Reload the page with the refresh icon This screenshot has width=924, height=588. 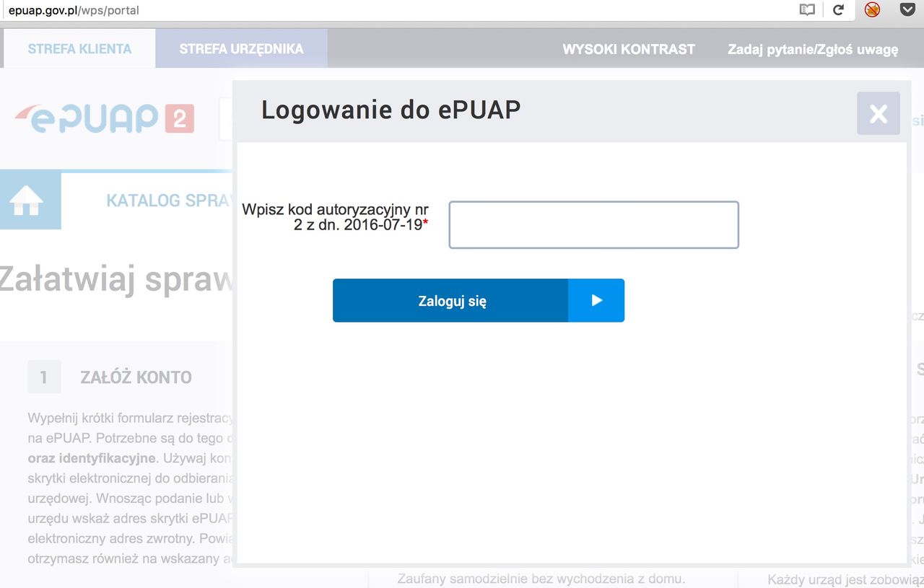pos(838,10)
